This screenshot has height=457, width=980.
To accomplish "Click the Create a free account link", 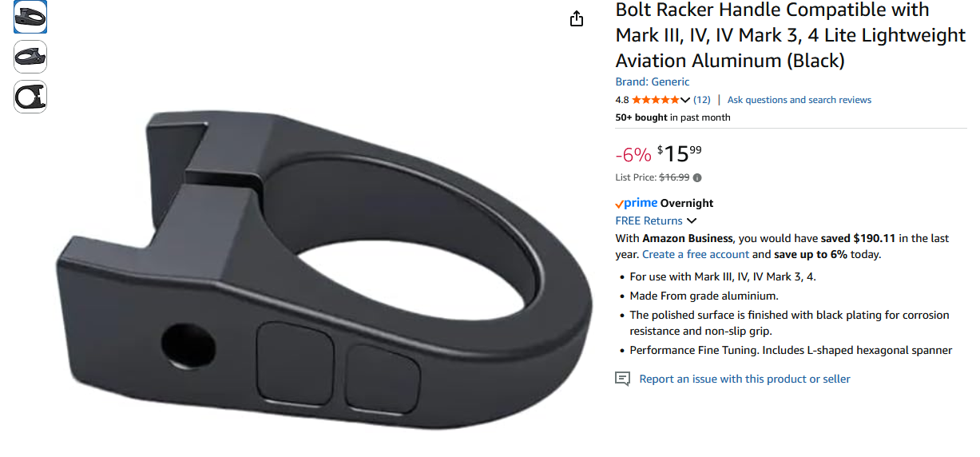I will pyautogui.click(x=695, y=254).
